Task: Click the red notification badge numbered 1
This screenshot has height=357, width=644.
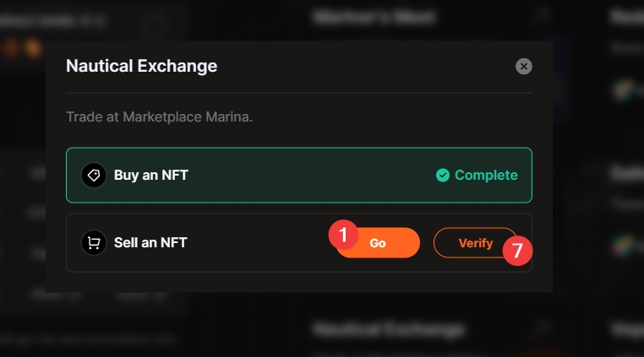Action: [x=343, y=235]
